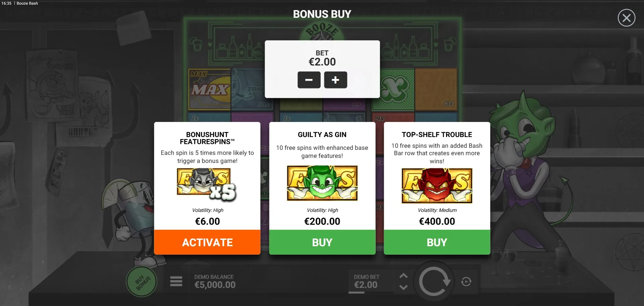This screenshot has height=306, width=644.
Task: Click the €2.00 bet amount in dialog
Action: [322, 62]
